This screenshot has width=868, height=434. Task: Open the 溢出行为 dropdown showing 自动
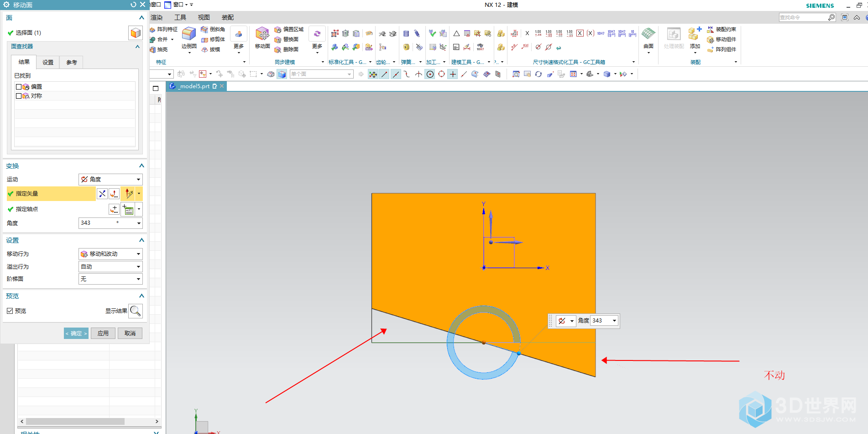[x=110, y=267]
